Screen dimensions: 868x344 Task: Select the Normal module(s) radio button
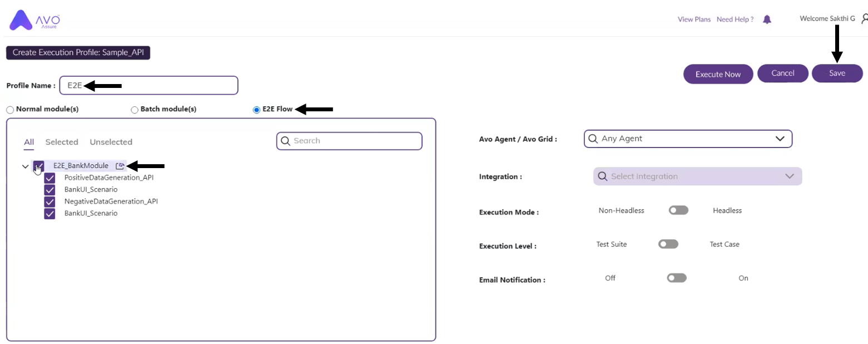pos(10,110)
